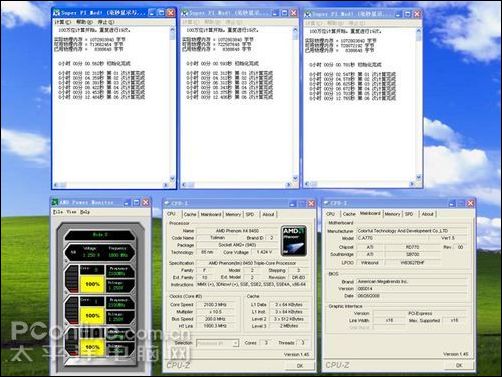Click BIOS Brand 'American Megatrends Inc.' value

(411, 282)
